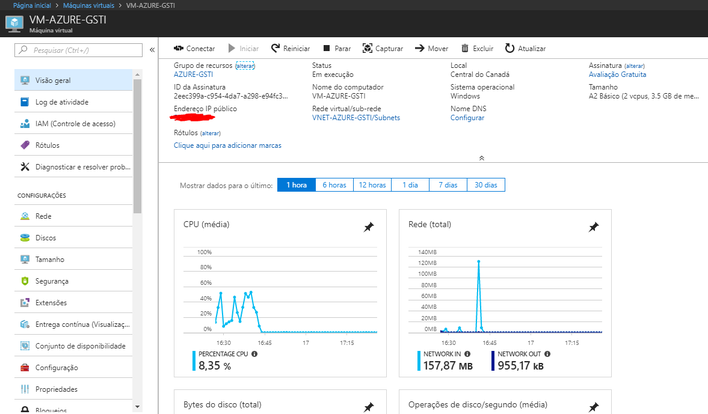Click the 8,35 % CPU value
This screenshot has width=708, height=414.
pos(214,366)
